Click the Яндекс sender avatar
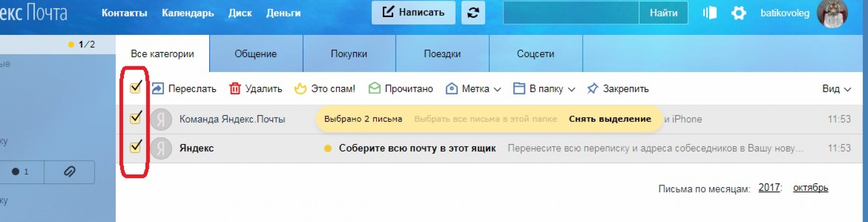 coord(161,148)
